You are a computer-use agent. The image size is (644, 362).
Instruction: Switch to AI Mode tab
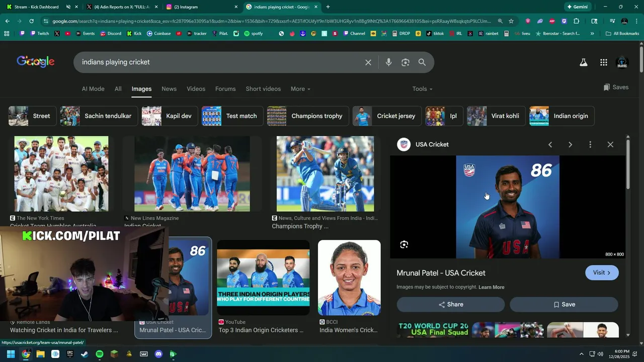[x=93, y=89]
